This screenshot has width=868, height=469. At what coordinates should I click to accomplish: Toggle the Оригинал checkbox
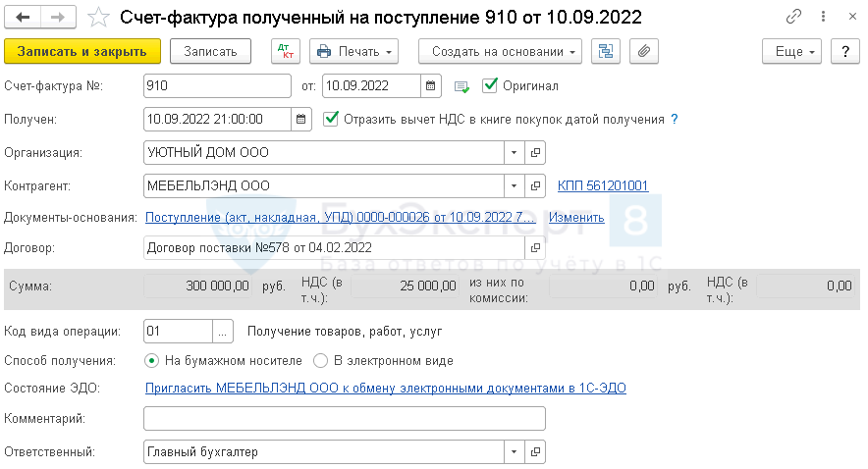pos(491,85)
